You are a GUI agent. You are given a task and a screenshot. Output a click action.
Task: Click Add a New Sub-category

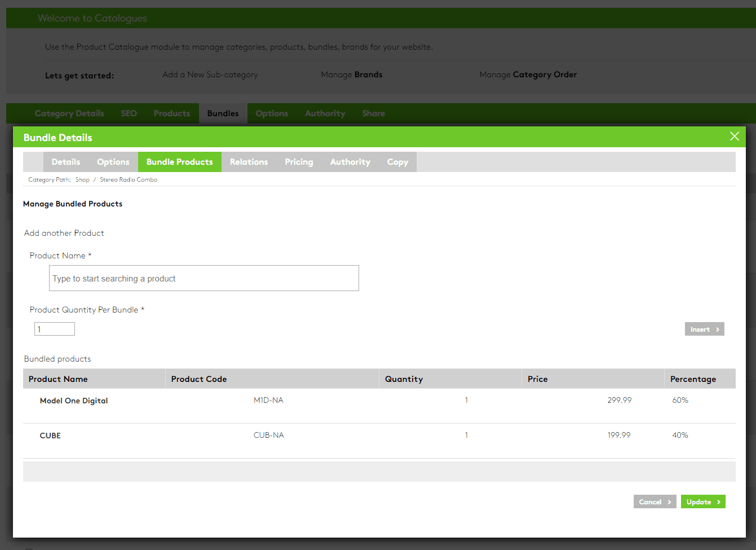pyautogui.click(x=210, y=74)
